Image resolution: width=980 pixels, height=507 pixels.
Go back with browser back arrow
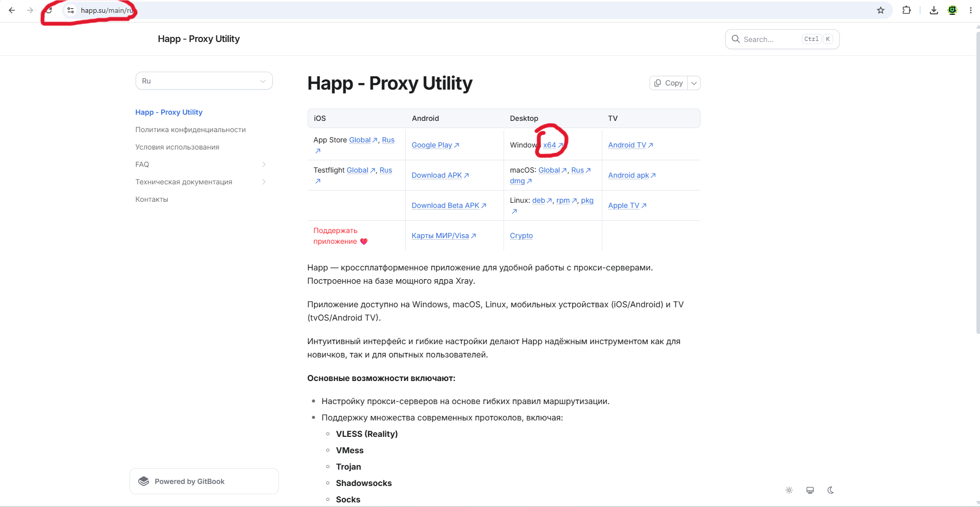[x=12, y=10]
